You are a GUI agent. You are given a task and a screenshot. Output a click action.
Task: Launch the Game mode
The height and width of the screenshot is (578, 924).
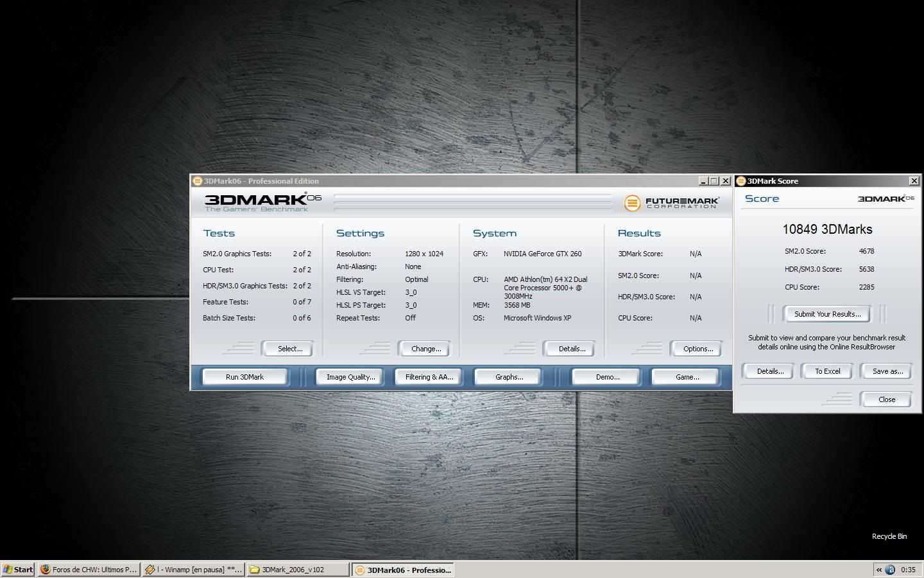(x=687, y=377)
